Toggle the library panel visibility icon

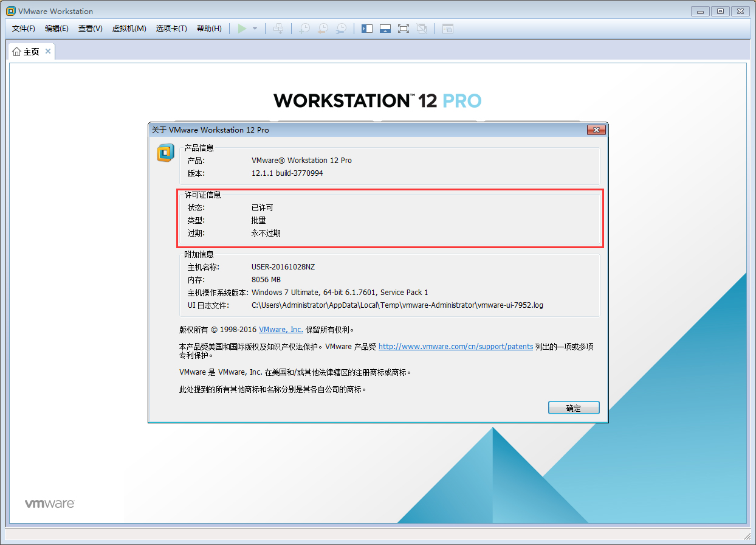tap(367, 28)
